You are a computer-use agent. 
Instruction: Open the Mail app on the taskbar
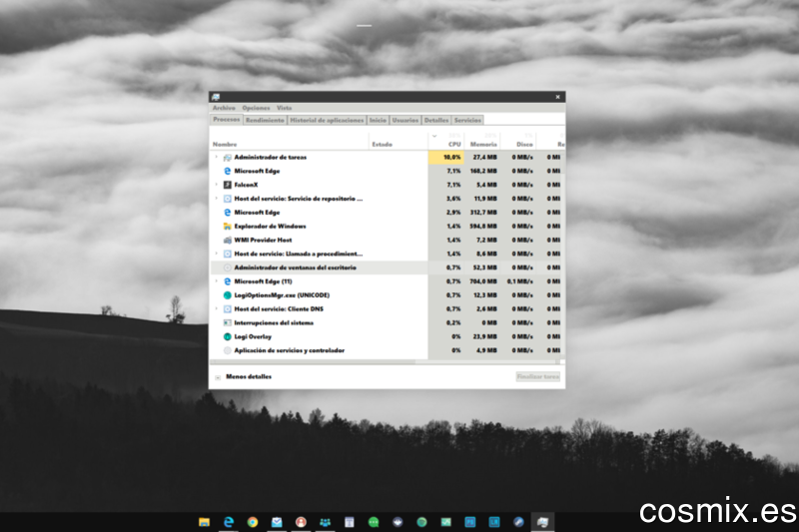point(277,522)
